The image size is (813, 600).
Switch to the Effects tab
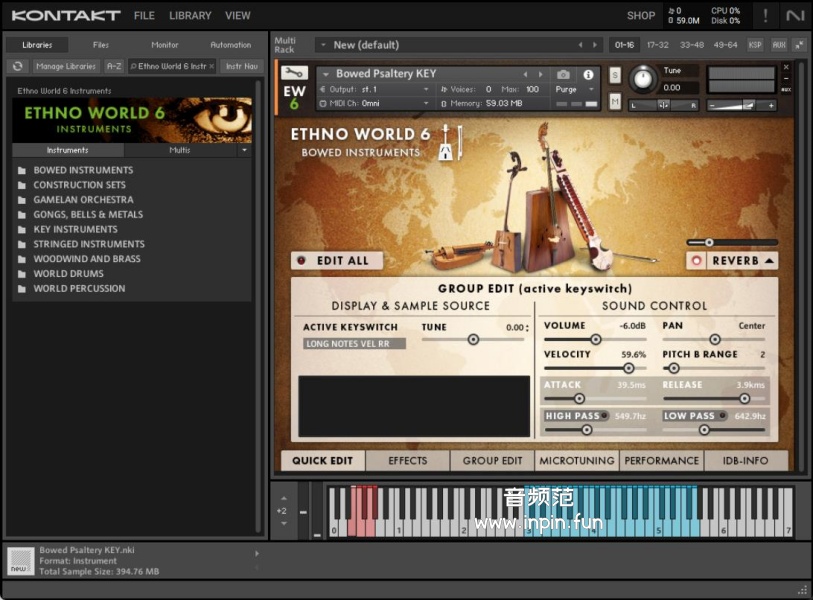407,461
